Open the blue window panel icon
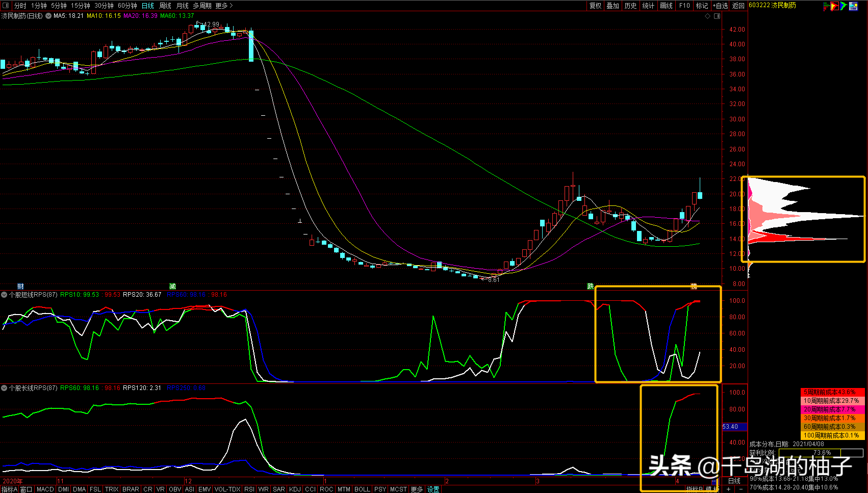The height and width of the screenshot is (493, 868). click(853, 6)
